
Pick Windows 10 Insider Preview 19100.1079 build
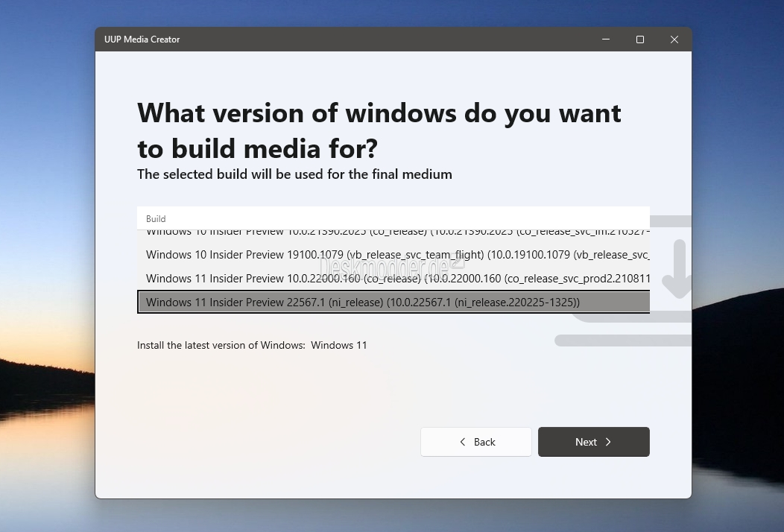pos(393,255)
